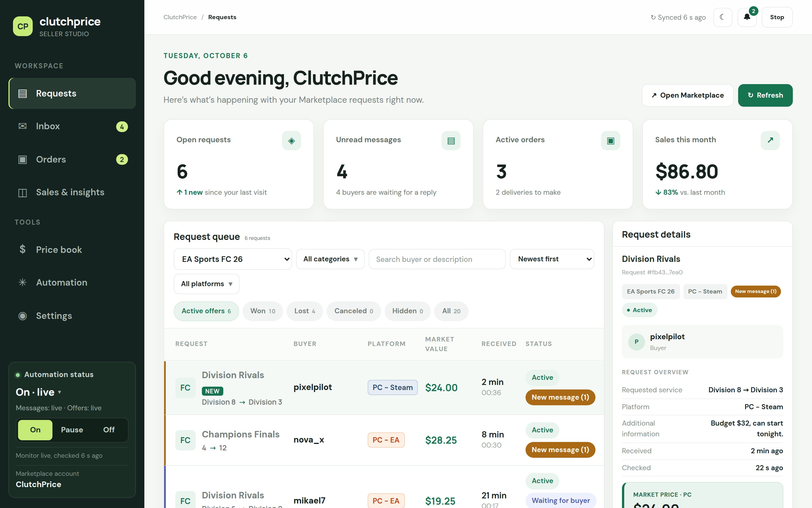
Task: Click the Market value column header
Action: pyautogui.click(x=440, y=344)
